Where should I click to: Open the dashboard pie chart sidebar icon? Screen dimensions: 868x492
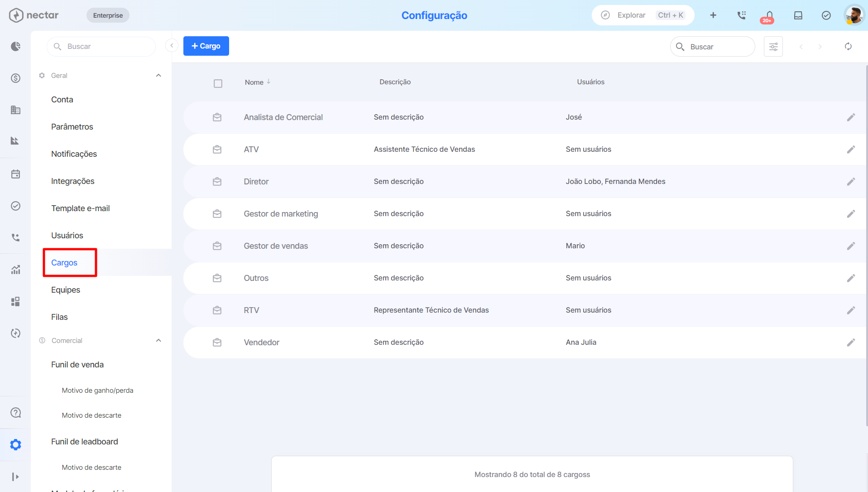click(15, 46)
